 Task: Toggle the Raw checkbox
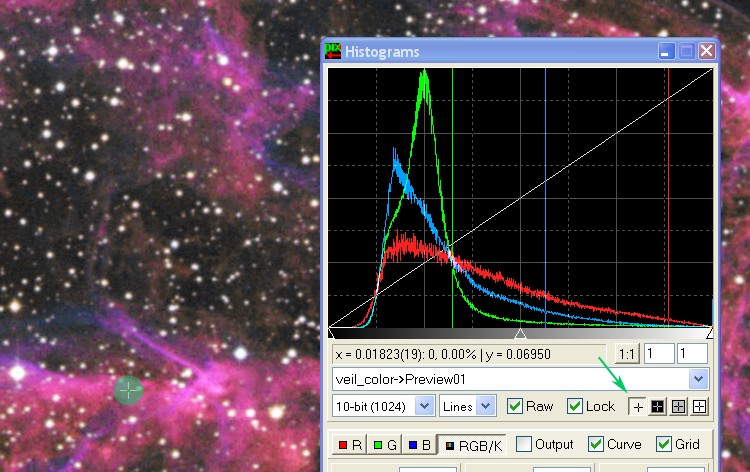(515, 406)
